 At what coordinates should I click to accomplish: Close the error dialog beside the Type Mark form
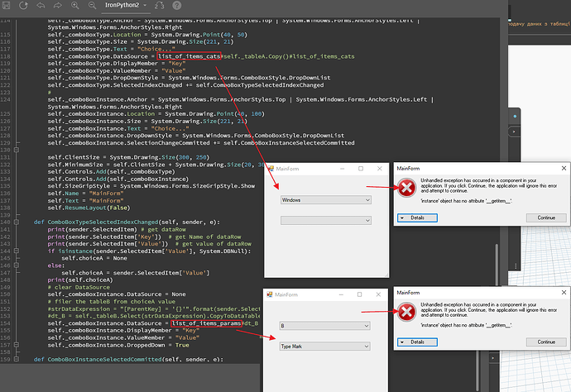[564, 292]
